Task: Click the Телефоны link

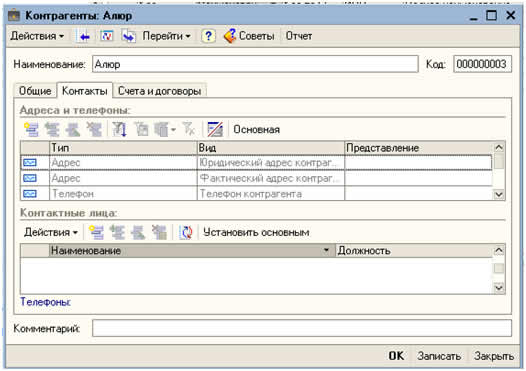Action: tap(46, 302)
